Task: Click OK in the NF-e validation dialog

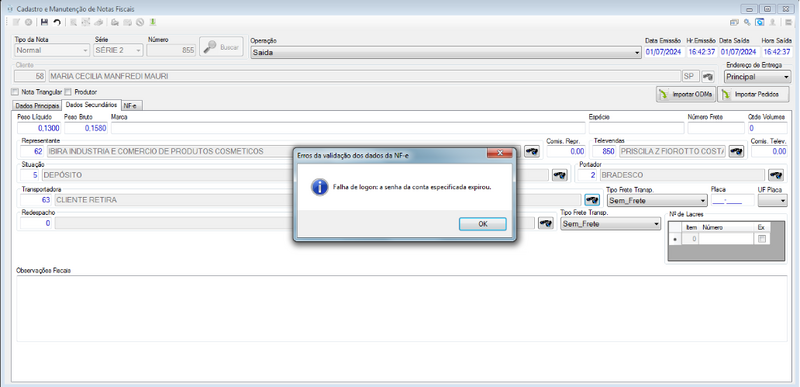Action: coord(483,224)
